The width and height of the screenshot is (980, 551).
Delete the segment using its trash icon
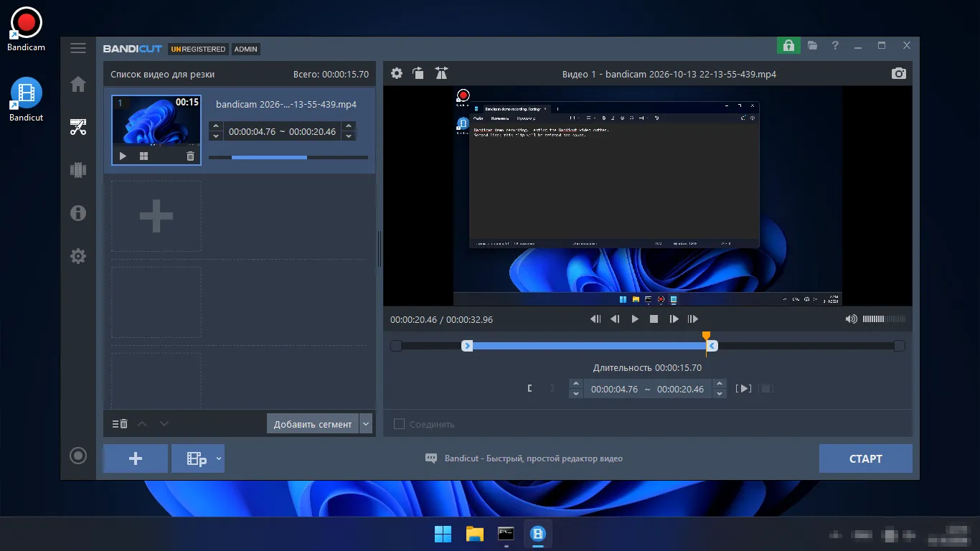click(190, 156)
